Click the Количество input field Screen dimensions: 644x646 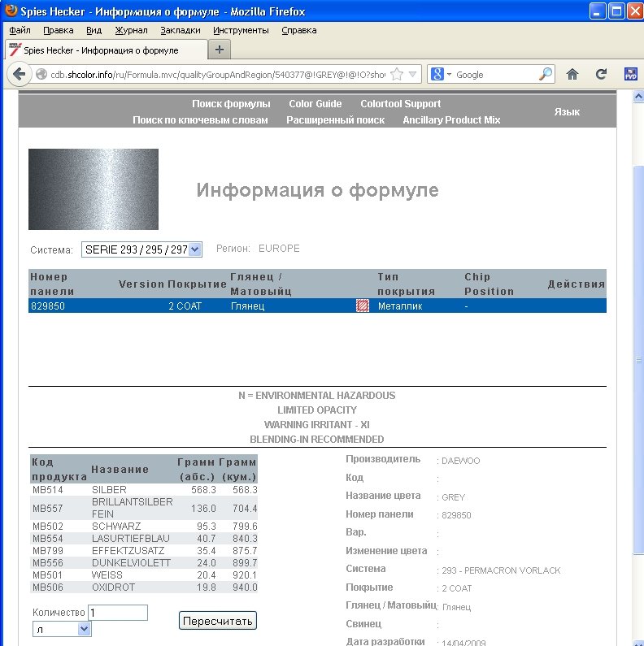coord(118,613)
